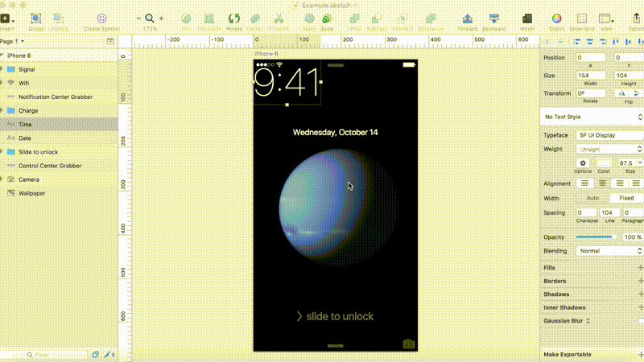Open the Gaussian Blur type dropdown

[588, 321]
